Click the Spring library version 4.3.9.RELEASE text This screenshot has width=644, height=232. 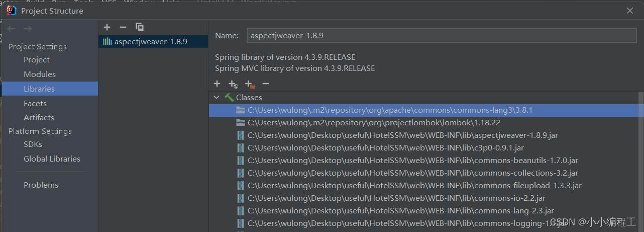285,57
